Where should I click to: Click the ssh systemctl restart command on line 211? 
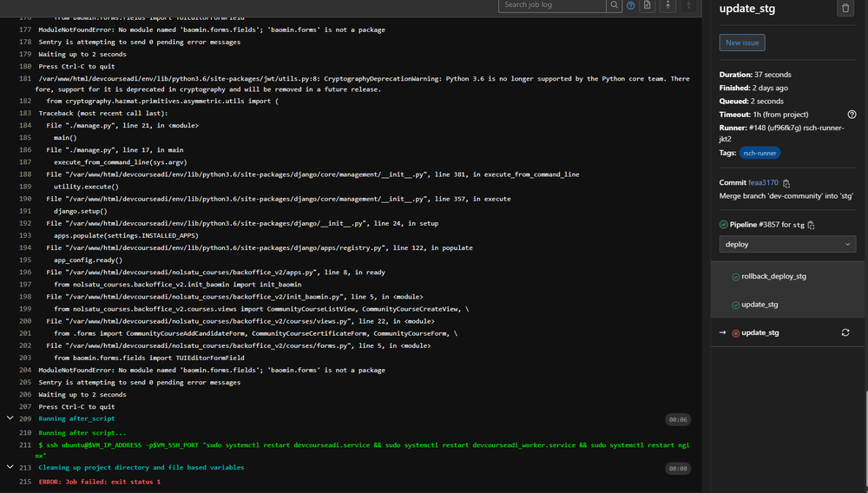(362, 450)
